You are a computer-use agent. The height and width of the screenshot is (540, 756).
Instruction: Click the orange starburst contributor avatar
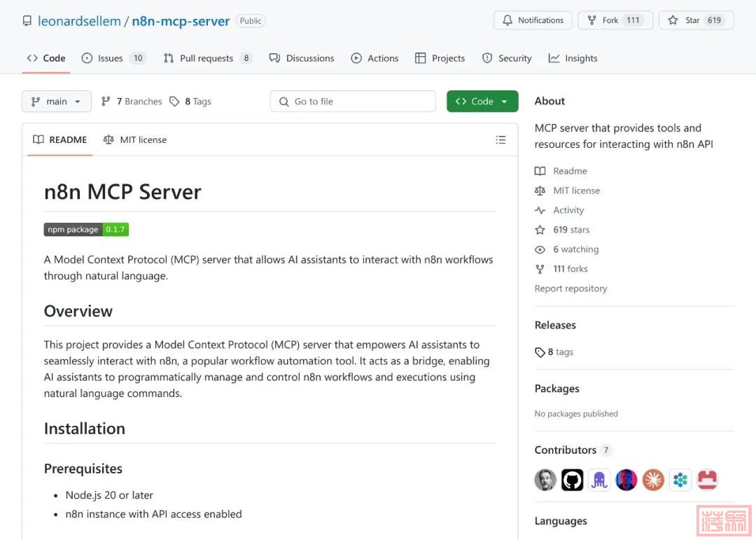[653, 480]
